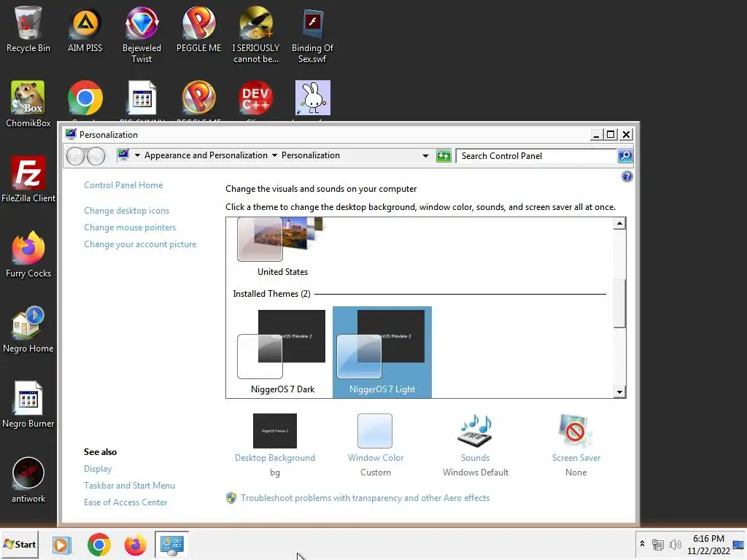This screenshot has height=560, width=747.
Task: Launch Bejeweled Twist from the desktop
Action: click(x=142, y=34)
